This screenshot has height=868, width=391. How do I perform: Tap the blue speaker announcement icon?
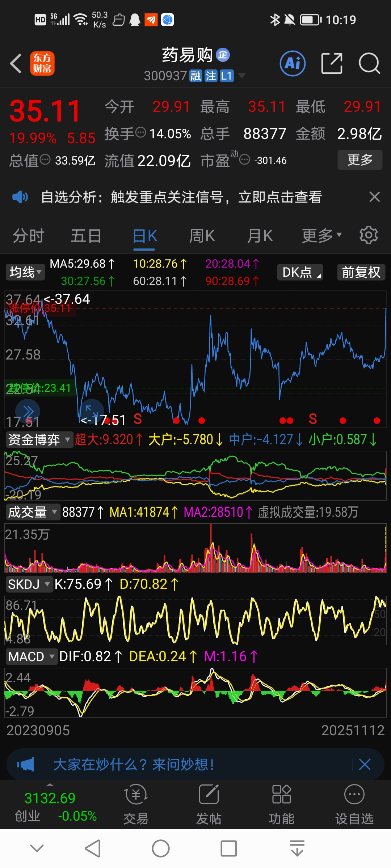click(x=20, y=197)
